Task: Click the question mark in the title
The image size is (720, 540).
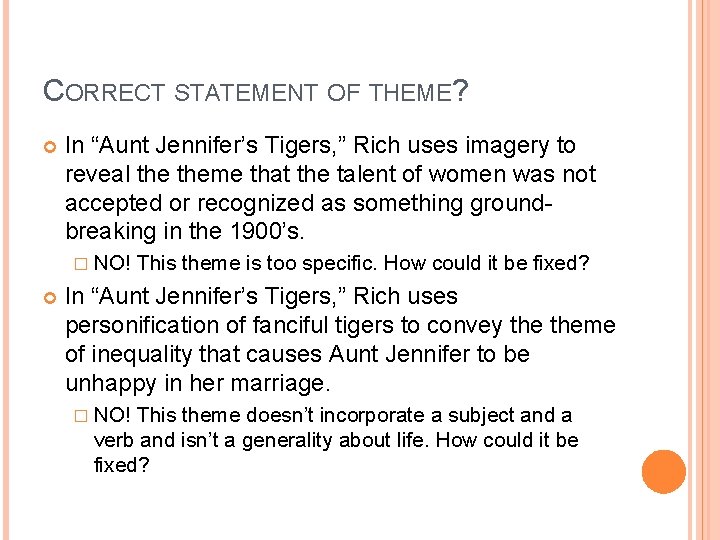Action: (460, 91)
